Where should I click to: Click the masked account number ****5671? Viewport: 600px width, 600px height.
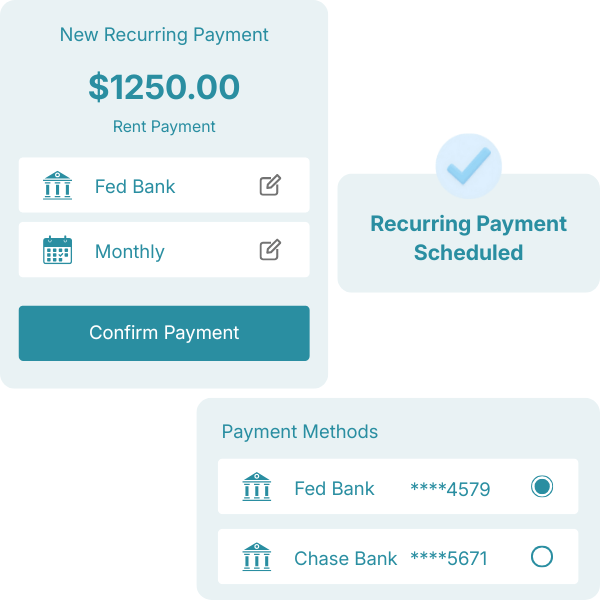point(449,558)
